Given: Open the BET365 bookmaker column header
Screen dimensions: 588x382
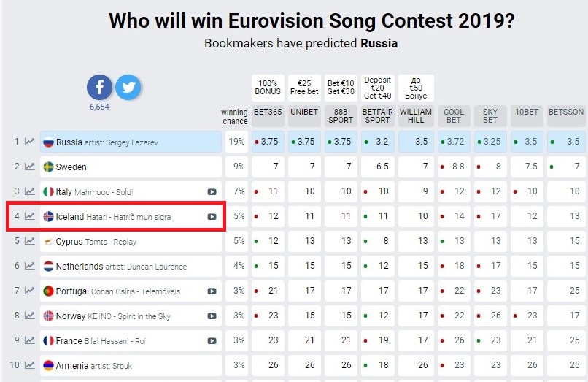Looking at the screenshot, I should tap(268, 115).
